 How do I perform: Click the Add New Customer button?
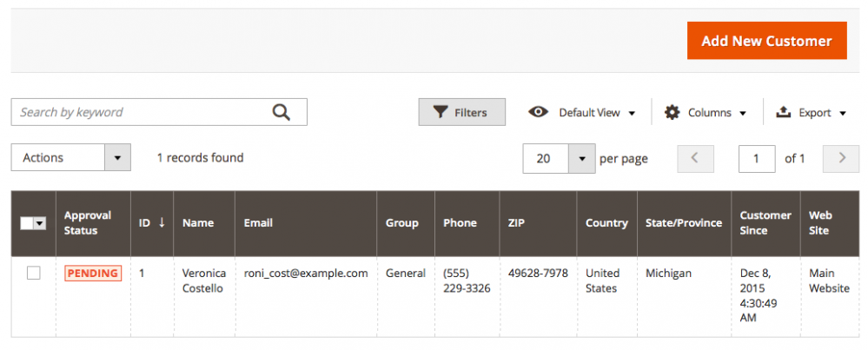click(x=766, y=40)
